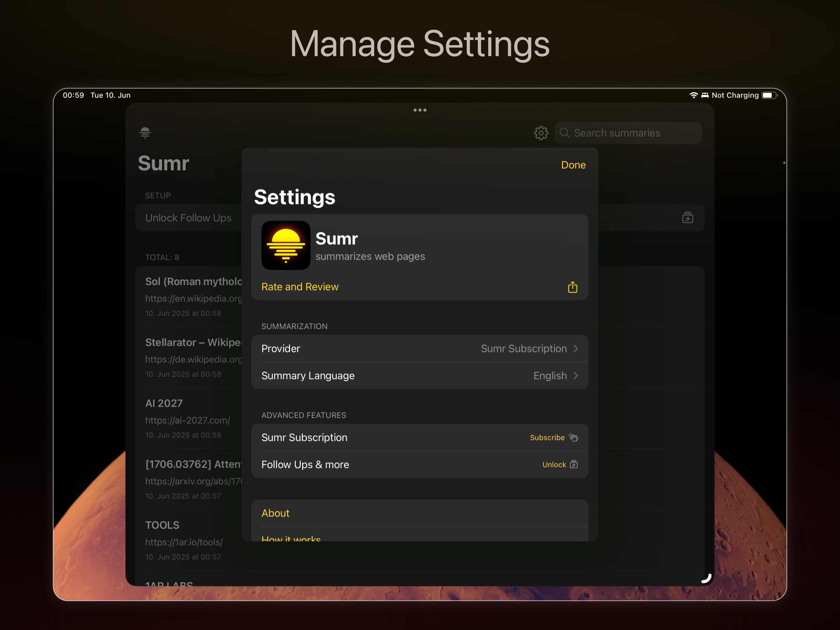
Task: Click the https://ai-2027.com/ URL
Action: pyautogui.click(x=188, y=420)
